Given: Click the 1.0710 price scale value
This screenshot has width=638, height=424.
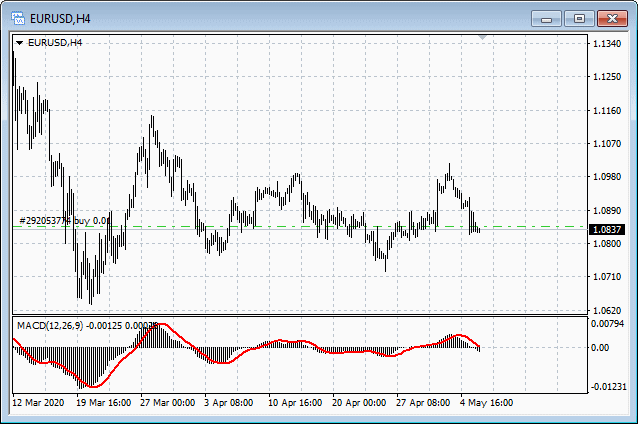Looking at the screenshot, I should tap(607, 277).
